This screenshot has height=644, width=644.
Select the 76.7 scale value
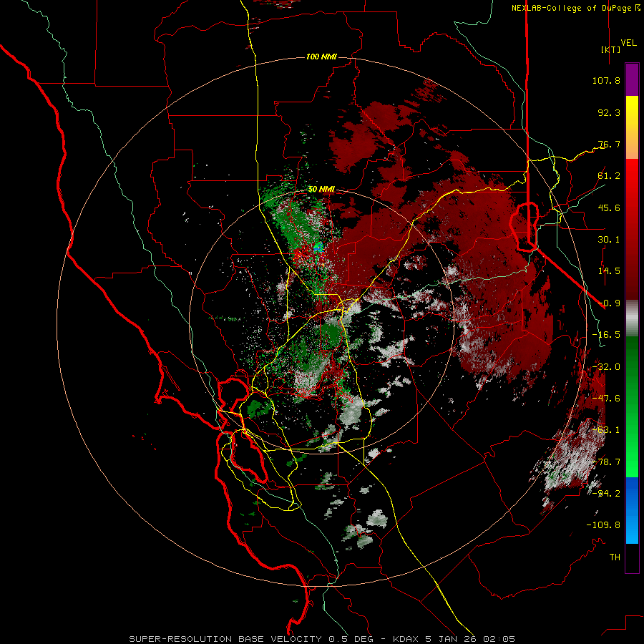click(x=609, y=144)
